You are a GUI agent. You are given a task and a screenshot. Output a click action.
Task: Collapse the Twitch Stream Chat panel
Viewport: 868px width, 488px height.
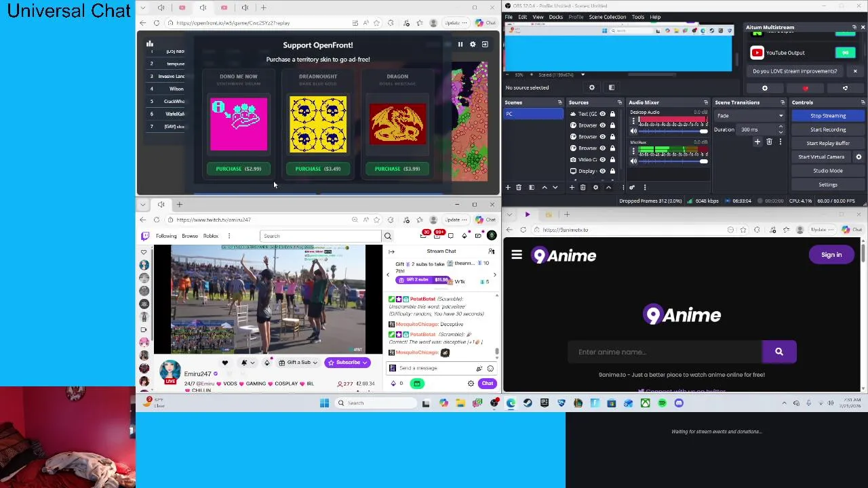(x=393, y=251)
